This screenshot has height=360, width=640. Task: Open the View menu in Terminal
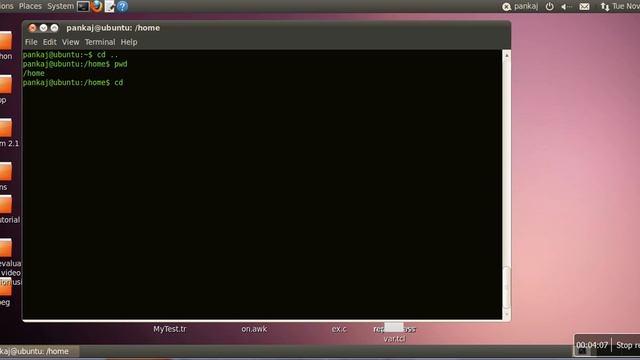tap(70, 42)
